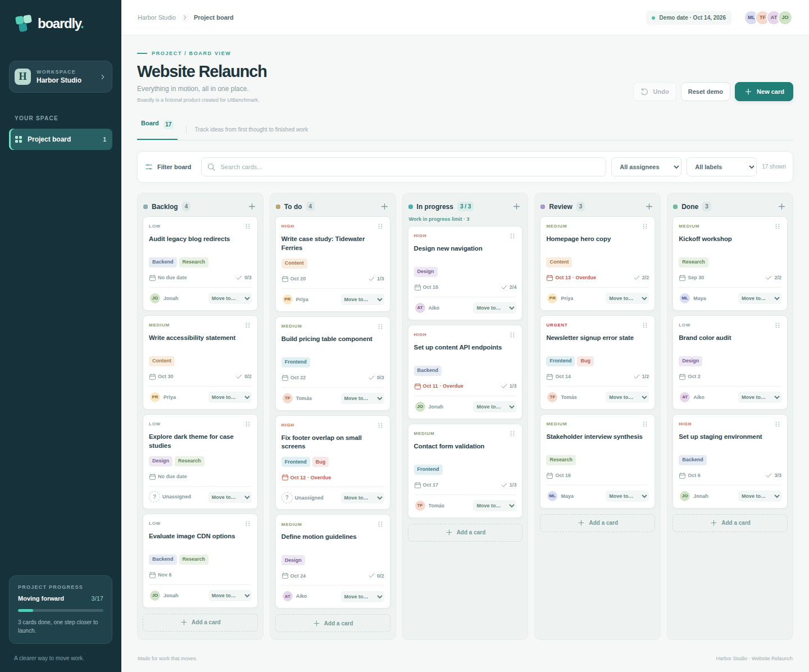
Task: Open Move to dropdown on Write case study card
Action: point(362,299)
